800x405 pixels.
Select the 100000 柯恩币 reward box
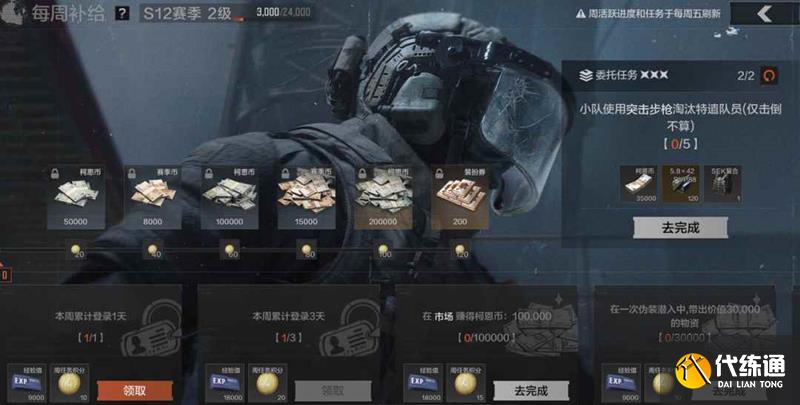pos(230,197)
